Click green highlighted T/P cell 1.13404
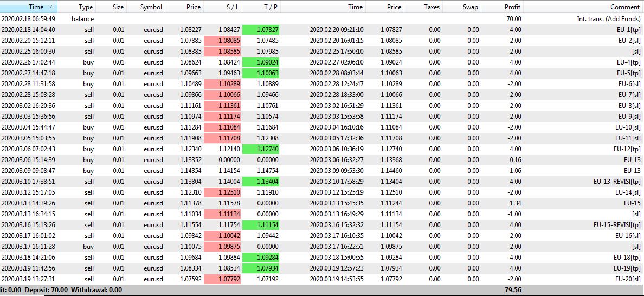644x296 pixels. tap(261, 182)
